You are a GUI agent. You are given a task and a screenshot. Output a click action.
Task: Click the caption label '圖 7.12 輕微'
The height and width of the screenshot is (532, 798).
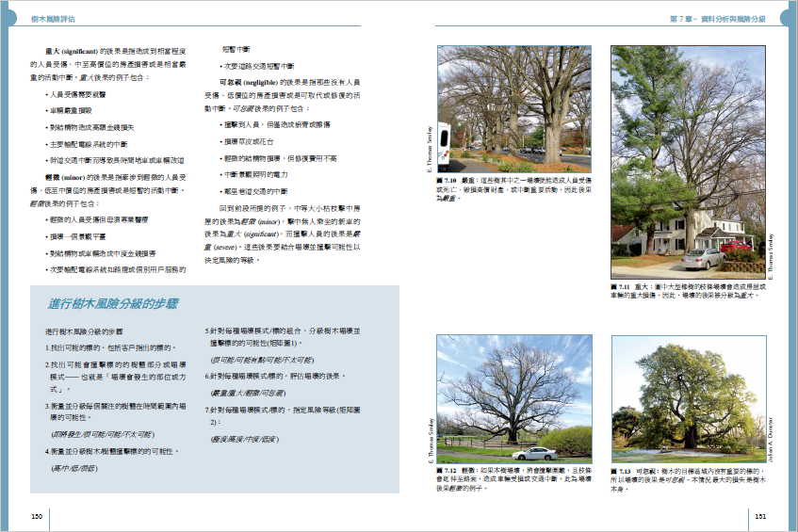(456, 471)
